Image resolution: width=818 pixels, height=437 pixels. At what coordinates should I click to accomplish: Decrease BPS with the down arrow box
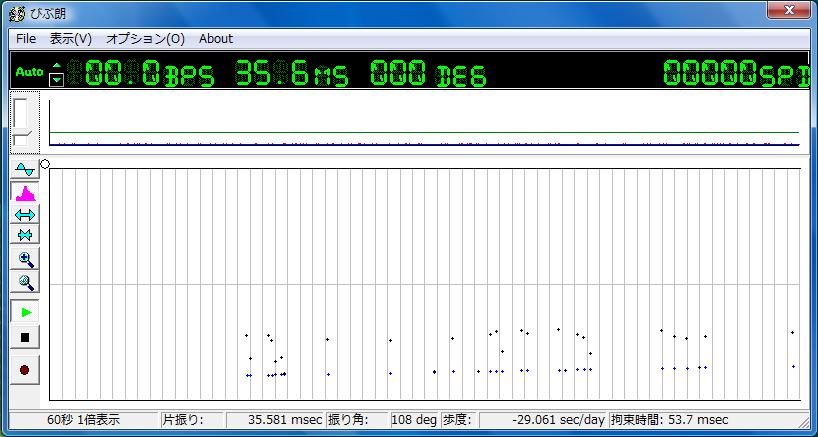tap(57, 79)
